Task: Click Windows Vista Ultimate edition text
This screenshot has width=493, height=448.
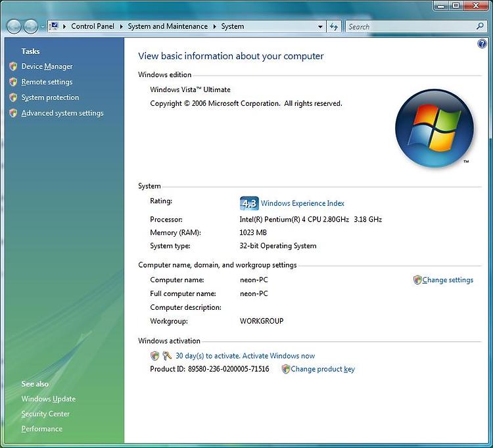Action: [x=190, y=89]
